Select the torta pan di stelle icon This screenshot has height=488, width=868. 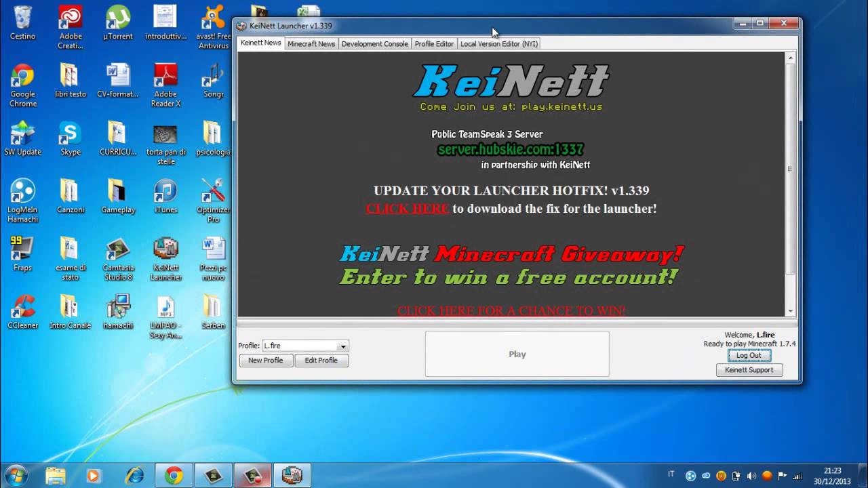pos(165,143)
